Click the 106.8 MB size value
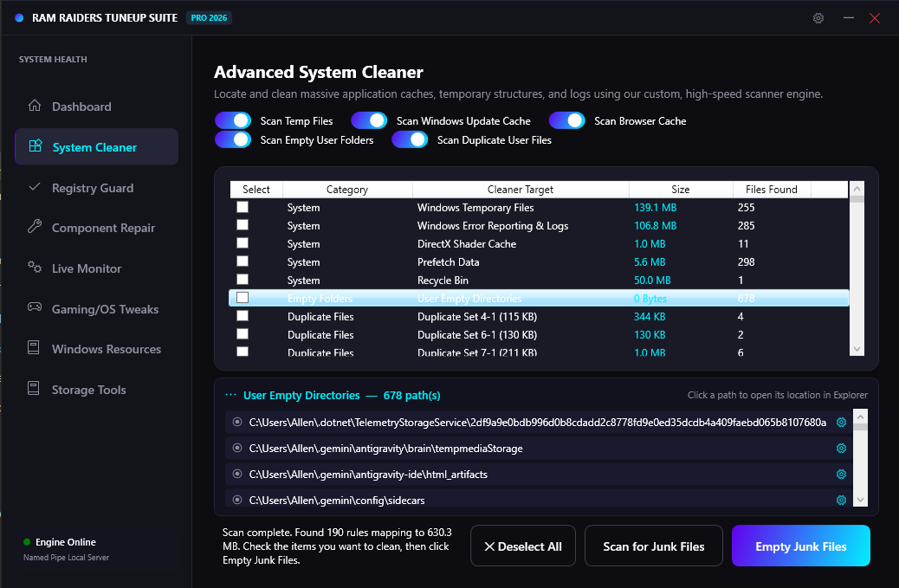899x588 pixels. (x=656, y=226)
